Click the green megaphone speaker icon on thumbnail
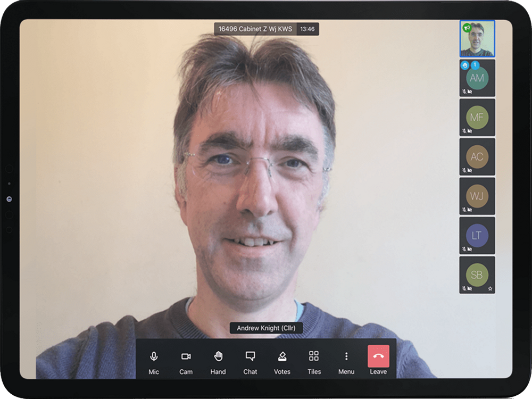 pyautogui.click(x=467, y=28)
